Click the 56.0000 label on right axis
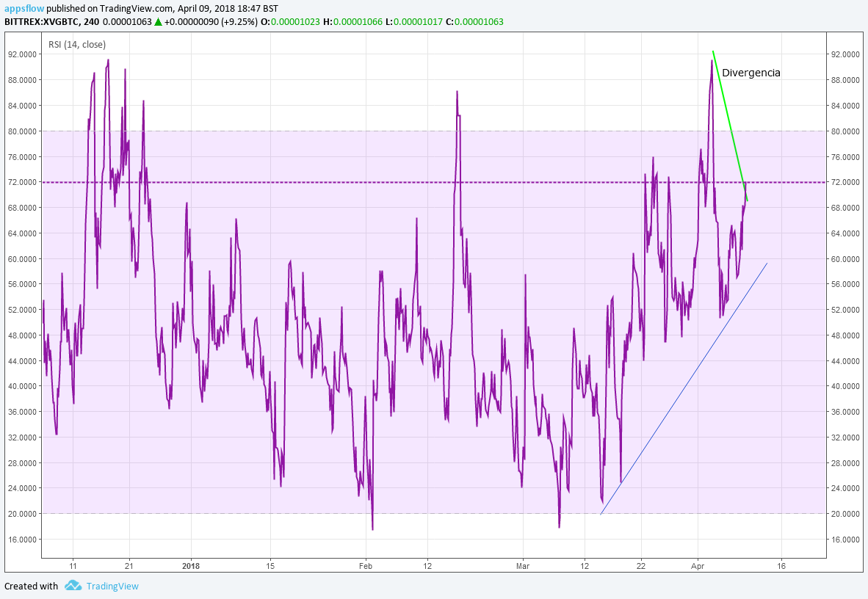Image resolution: width=868 pixels, height=599 pixels. click(x=845, y=284)
